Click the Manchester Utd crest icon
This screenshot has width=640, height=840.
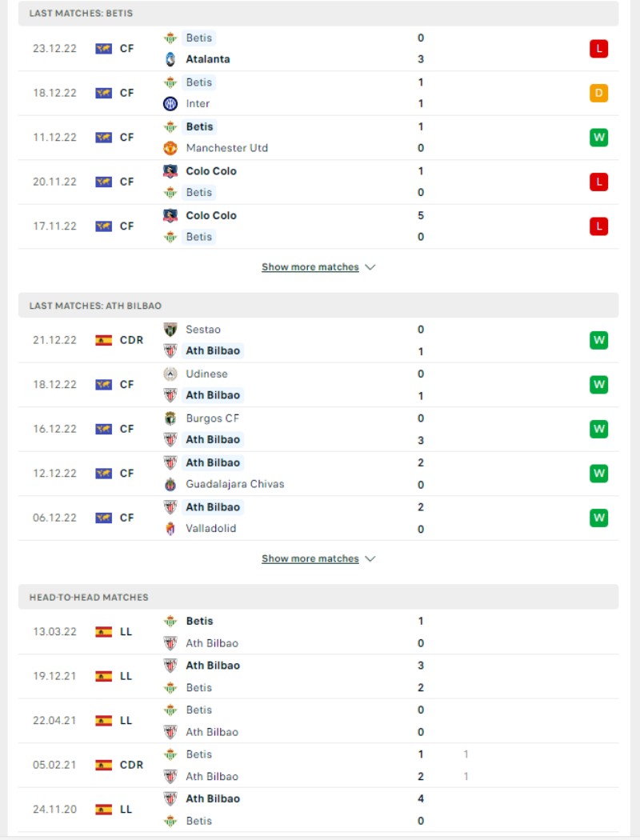pyautogui.click(x=170, y=148)
